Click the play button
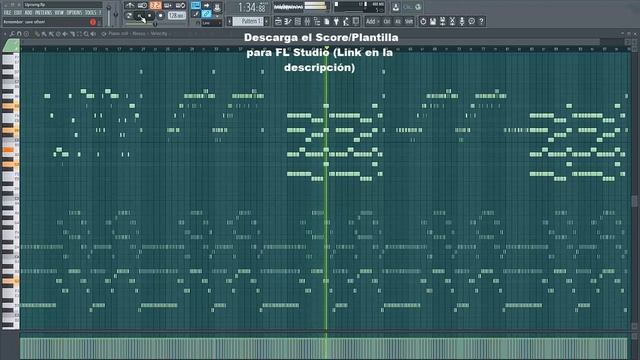Screen dimensions: 640x360 pyautogui.click(x=140, y=16)
